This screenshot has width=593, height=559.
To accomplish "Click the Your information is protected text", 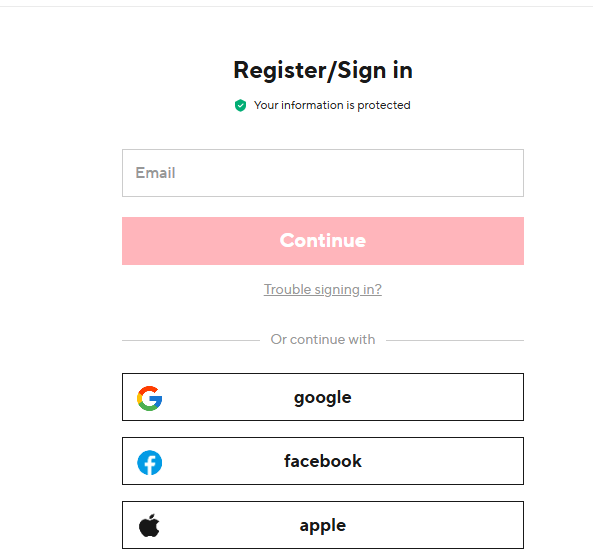I will 332,105.
